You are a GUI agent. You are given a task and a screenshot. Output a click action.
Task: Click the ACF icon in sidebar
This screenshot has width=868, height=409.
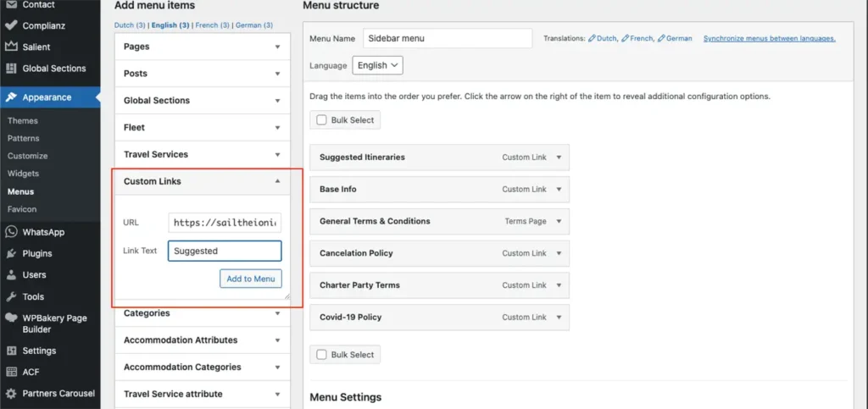10,372
